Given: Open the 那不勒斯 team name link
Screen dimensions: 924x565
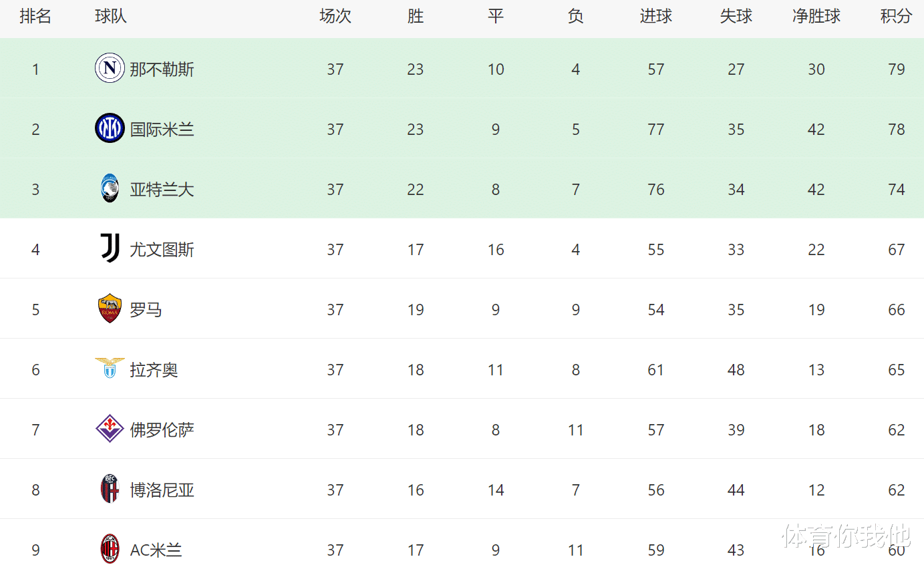Looking at the screenshot, I should click(x=162, y=69).
